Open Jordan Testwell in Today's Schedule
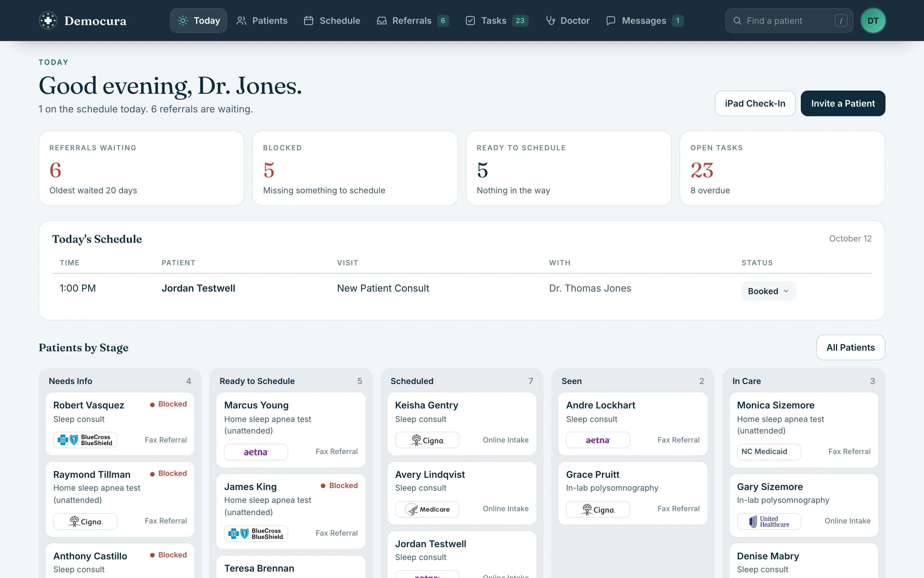 click(198, 288)
